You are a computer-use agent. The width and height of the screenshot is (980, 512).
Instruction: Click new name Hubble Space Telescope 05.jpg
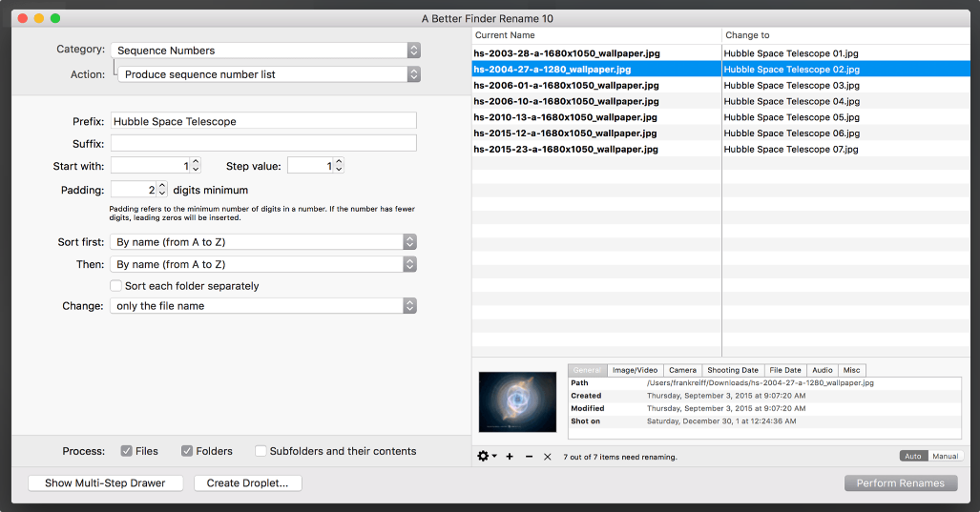(x=791, y=117)
